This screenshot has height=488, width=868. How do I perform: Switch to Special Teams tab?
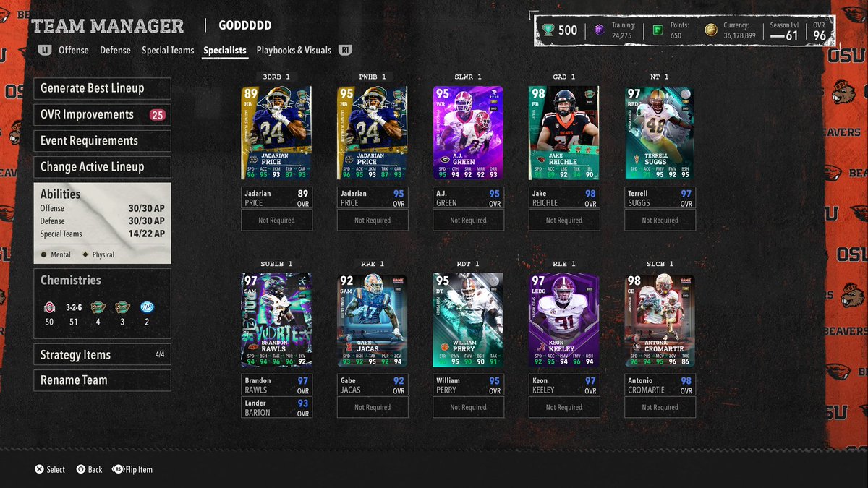coord(168,51)
